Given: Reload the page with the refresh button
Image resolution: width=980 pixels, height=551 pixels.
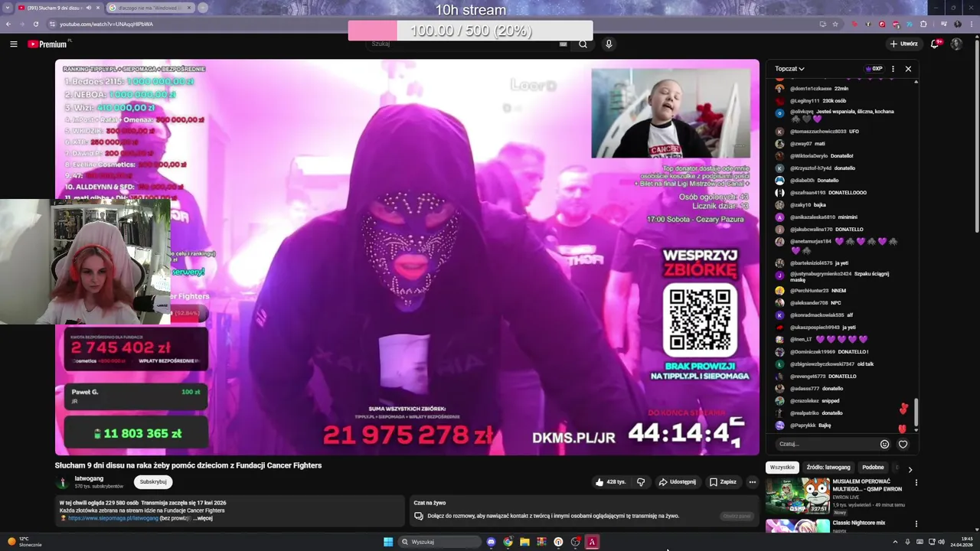Looking at the screenshot, I should pyautogui.click(x=36, y=24).
